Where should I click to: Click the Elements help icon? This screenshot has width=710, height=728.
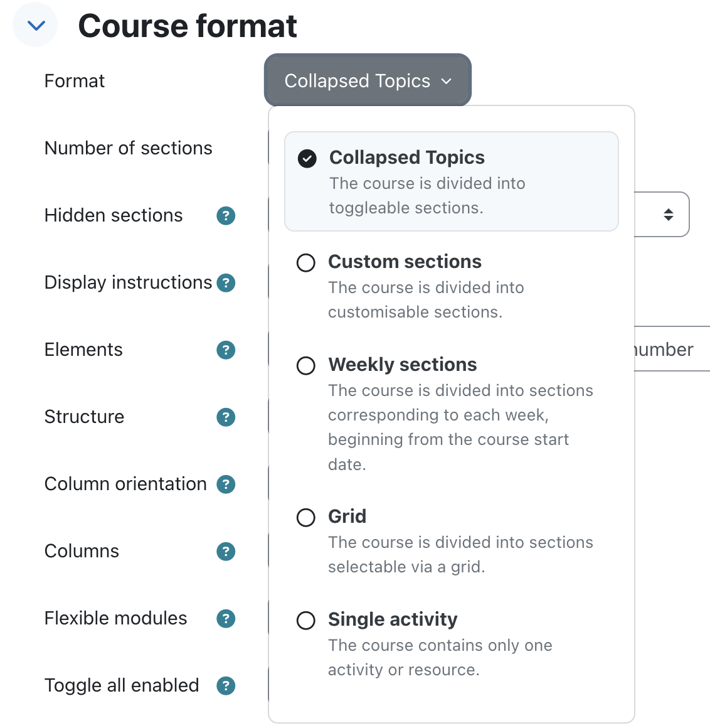(225, 350)
